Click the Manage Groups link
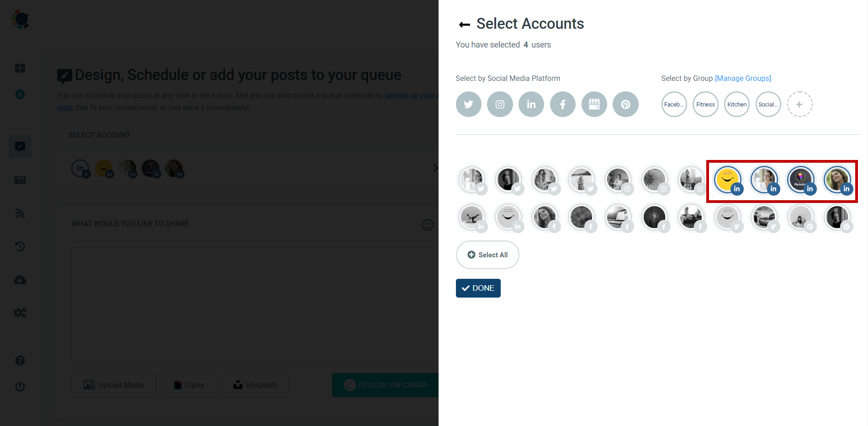 click(x=743, y=78)
